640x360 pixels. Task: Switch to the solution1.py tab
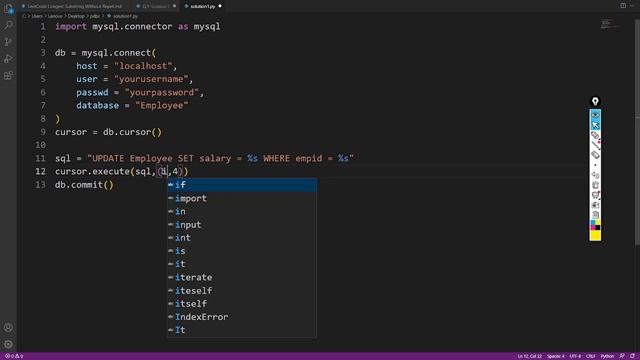tap(202, 6)
